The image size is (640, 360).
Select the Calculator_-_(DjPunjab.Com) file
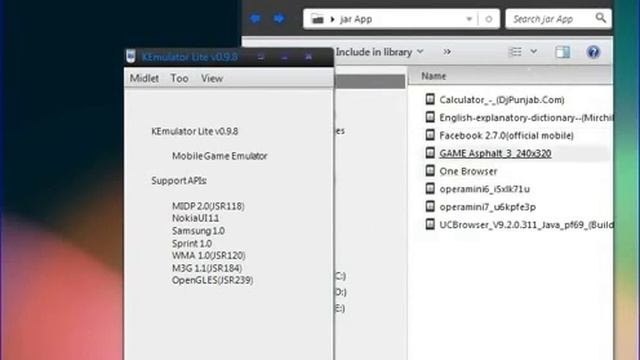pos(502,100)
